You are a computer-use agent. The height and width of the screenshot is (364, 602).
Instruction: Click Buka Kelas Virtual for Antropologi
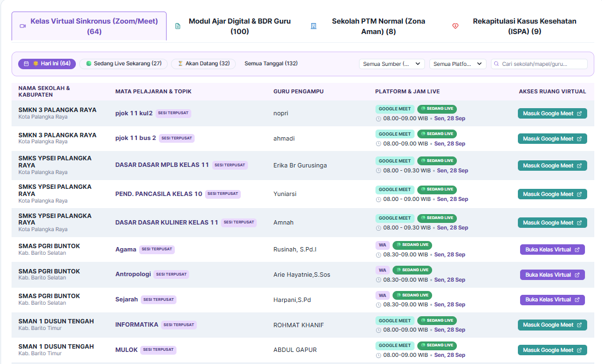pos(552,275)
